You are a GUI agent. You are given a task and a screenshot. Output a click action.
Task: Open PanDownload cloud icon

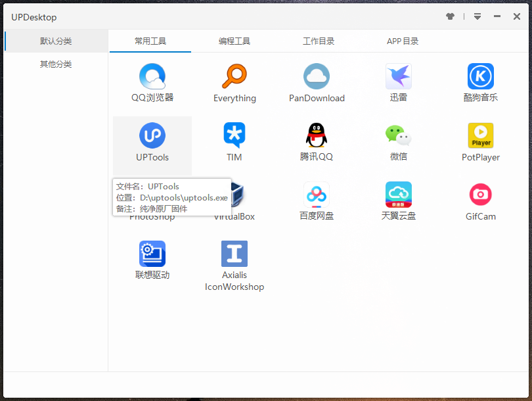[317, 77]
